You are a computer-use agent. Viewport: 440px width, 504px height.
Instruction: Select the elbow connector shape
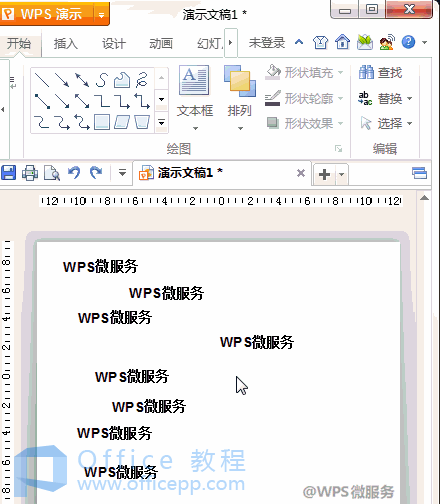[x=102, y=101]
